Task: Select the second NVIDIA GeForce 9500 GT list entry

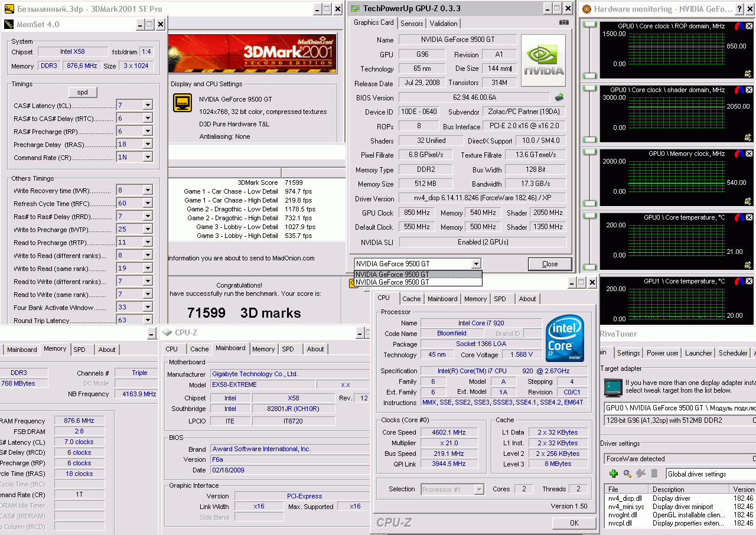Action: click(x=418, y=282)
